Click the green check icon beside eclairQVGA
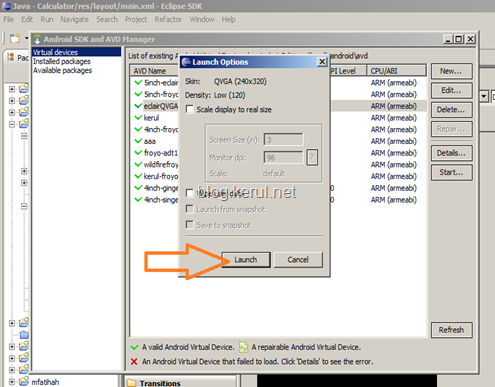 pyautogui.click(x=138, y=106)
